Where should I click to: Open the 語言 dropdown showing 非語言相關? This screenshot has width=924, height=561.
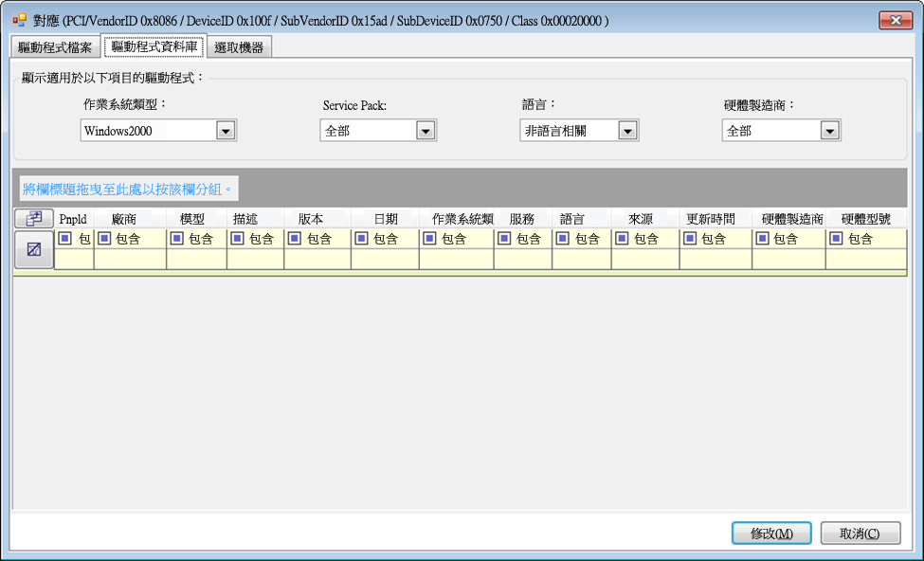pyautogui.click(x=627, y=131)
